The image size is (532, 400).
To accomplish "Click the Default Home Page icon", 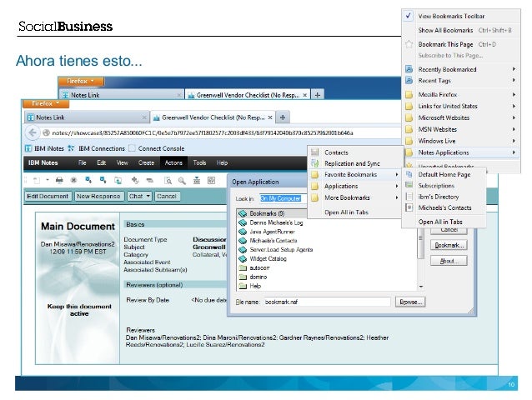I will coord(409,174).
